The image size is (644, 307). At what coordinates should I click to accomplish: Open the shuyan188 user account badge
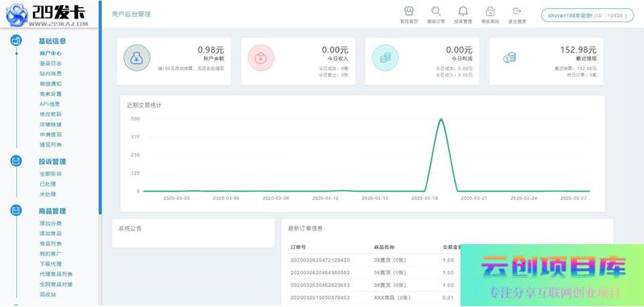click(x=588, y=15)
